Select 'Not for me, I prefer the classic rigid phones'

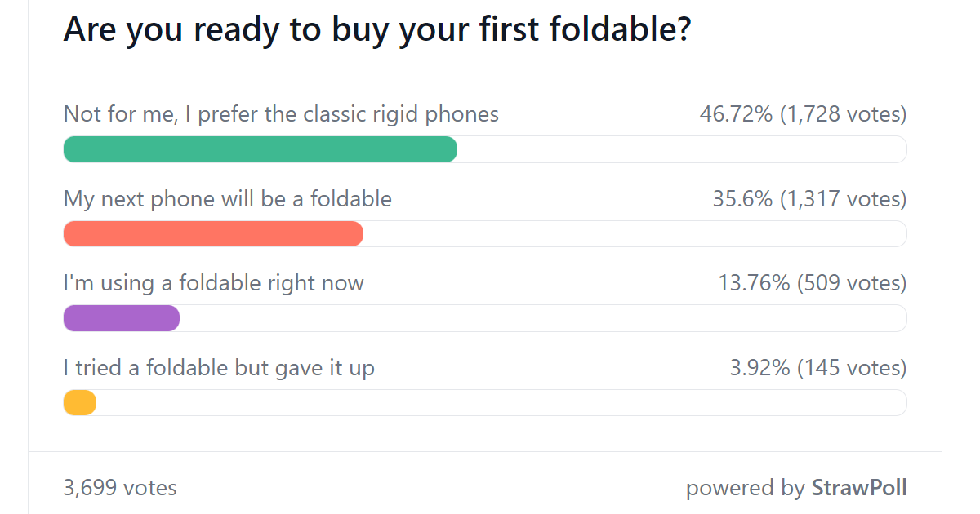pyautogui.click(x=281, y=114)
